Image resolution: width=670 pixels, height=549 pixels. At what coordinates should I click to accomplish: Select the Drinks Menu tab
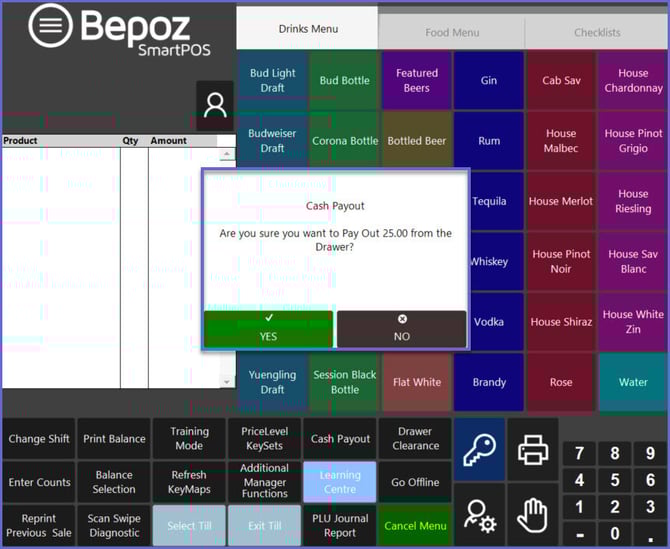click(x=308, y=29)
